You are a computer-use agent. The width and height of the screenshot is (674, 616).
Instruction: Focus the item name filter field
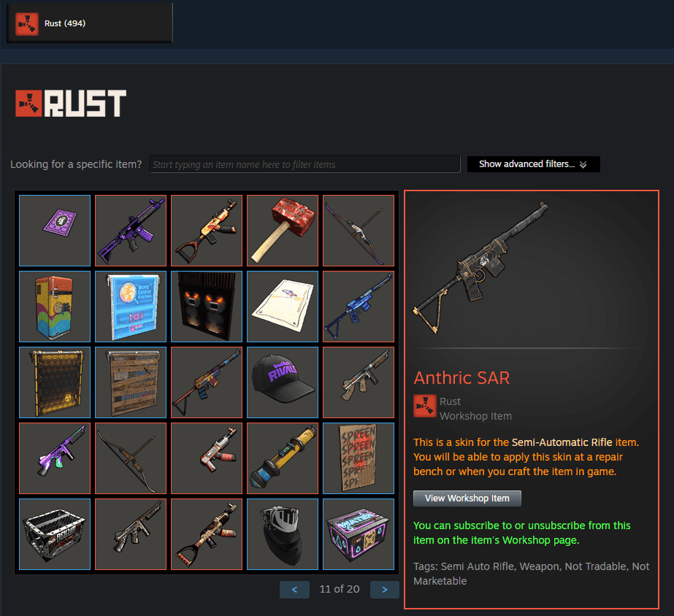pyautogui.click(x=305, y=164)
